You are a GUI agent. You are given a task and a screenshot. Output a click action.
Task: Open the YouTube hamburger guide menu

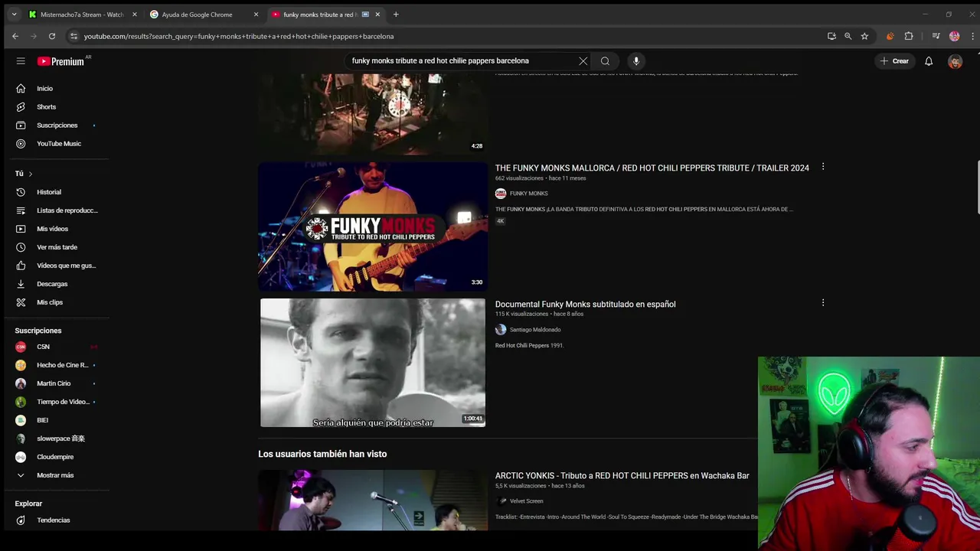coord(21,61)
